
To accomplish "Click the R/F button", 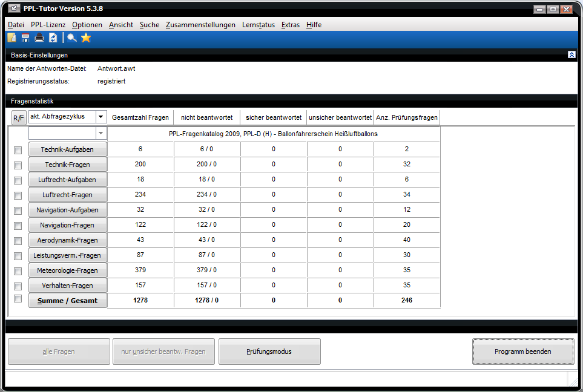I will pos(19,118).
